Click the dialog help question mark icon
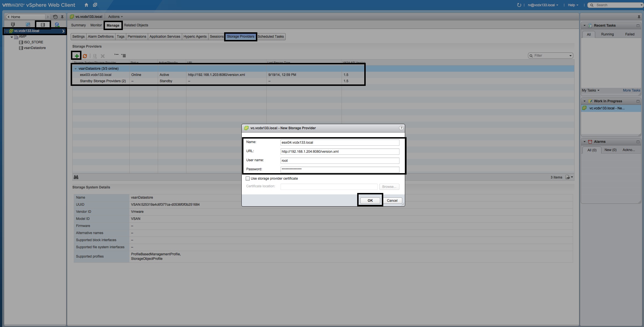Viewport: 644px width, 327px height. (x=401, y=128)
